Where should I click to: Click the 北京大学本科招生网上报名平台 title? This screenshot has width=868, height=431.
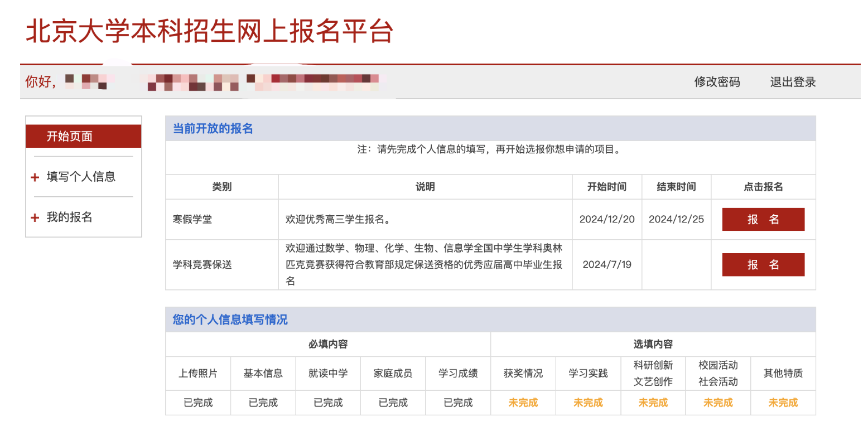tap(210, 31)
